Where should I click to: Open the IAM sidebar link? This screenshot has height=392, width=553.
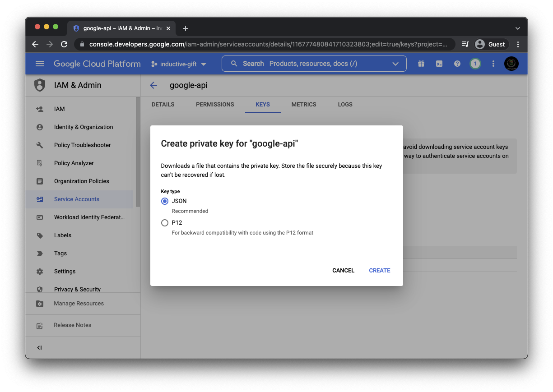coord(60,109)
